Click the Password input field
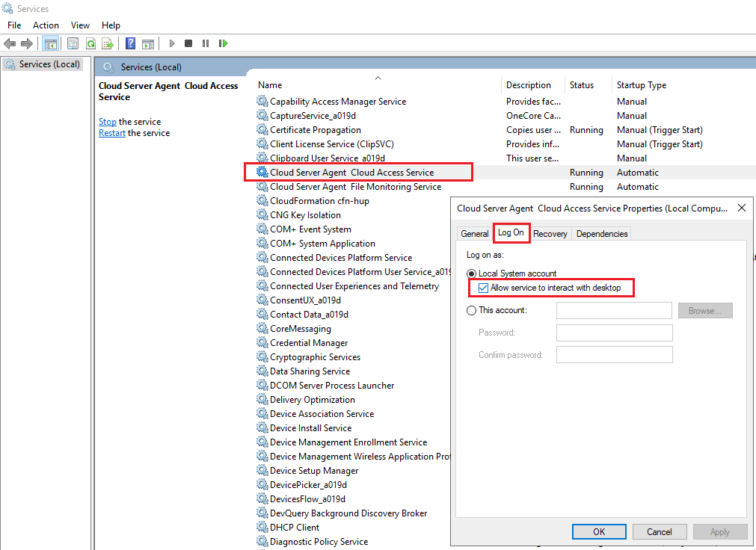 coord(614,333)
